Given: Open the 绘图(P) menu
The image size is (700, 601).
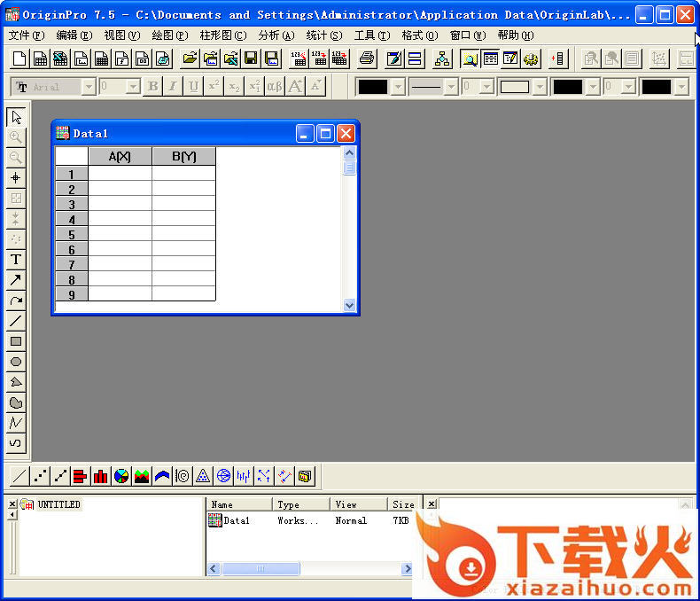Looking at the screenshot, I should 169,35.
